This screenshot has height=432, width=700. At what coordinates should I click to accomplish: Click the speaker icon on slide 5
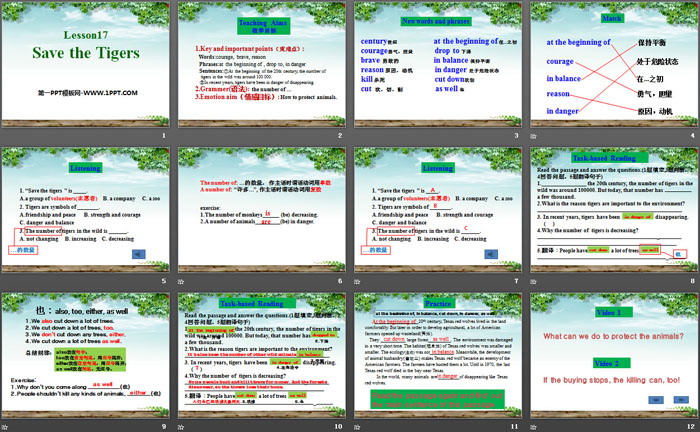[x=140, y=256]
